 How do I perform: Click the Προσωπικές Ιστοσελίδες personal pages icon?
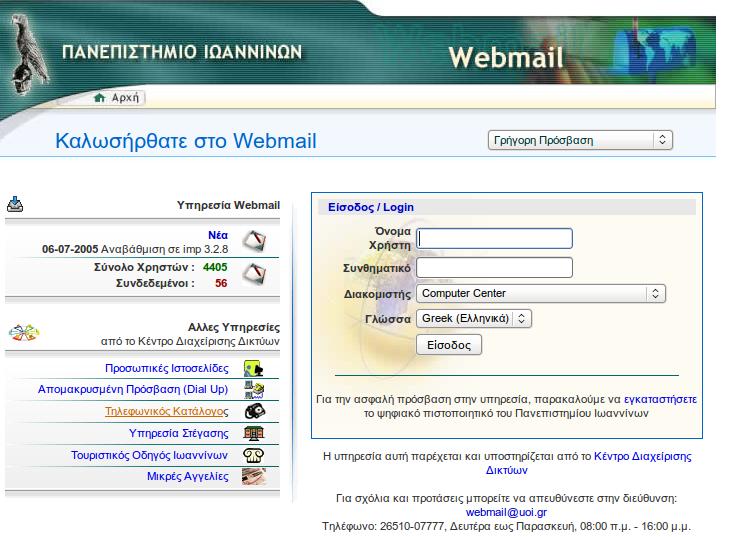coord(253,368)
